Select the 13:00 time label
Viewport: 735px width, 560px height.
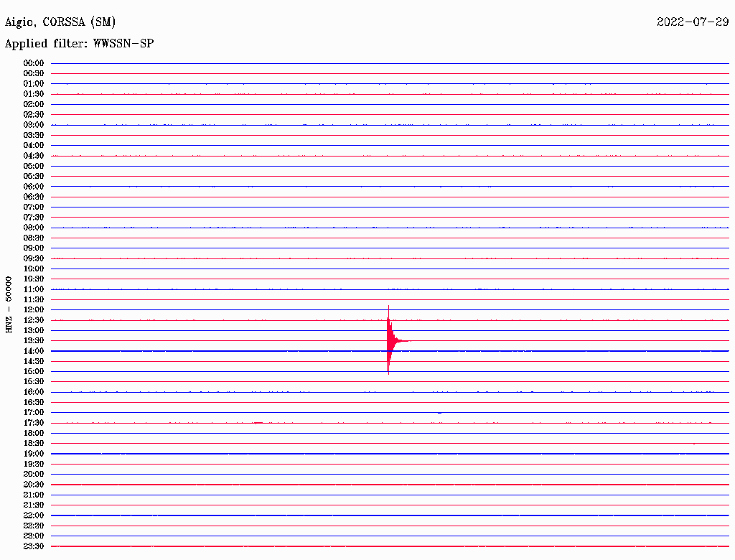pyautogui.click(x=34, y=331)
